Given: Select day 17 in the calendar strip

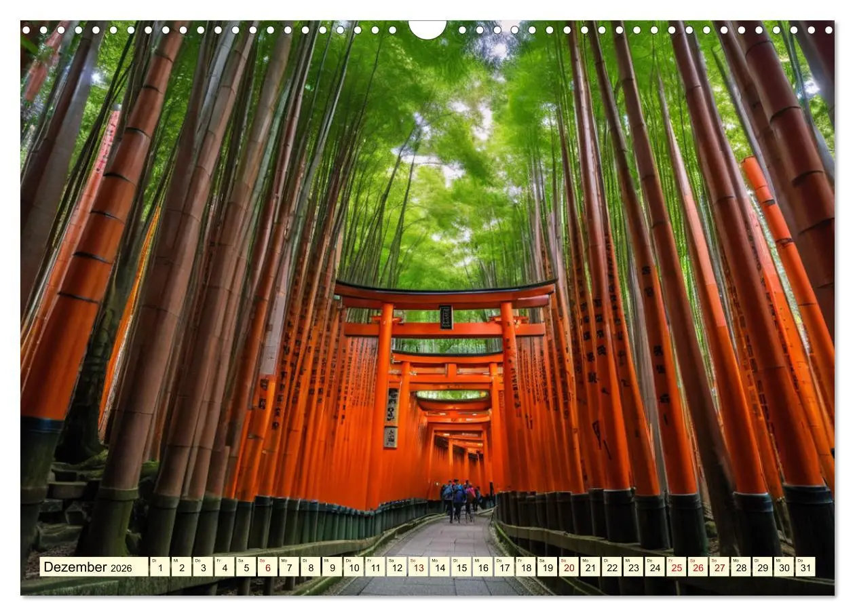Looking at the screenshot, I should tap(503, 566).
